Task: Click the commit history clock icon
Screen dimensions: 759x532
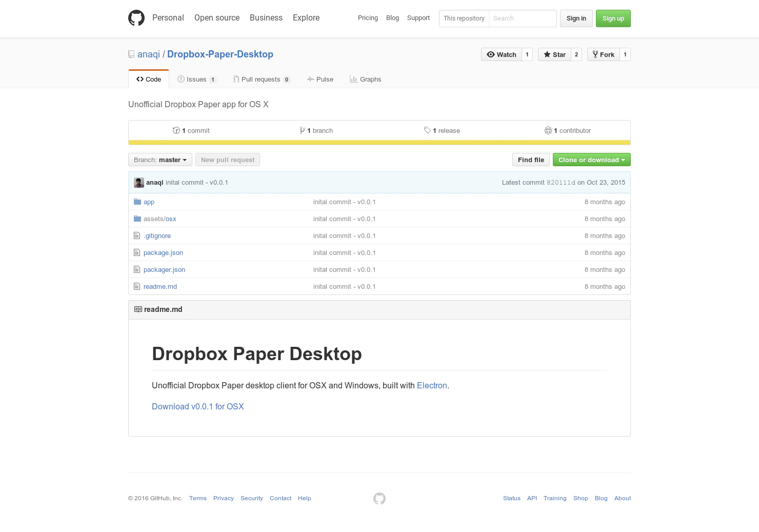Action: pyautogui.click(x=176, y=130)
